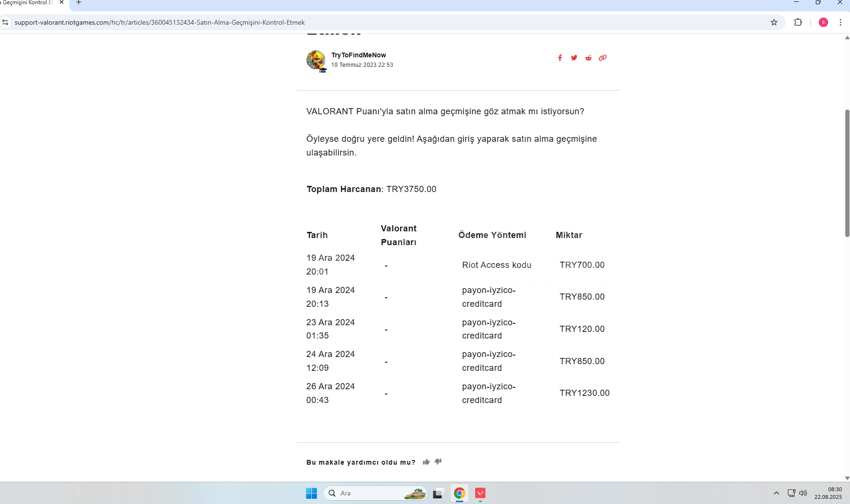Screen dimensions: 850x504
Task: Open author profile TryToFindMeNow
Action: (x=359, y=55)
